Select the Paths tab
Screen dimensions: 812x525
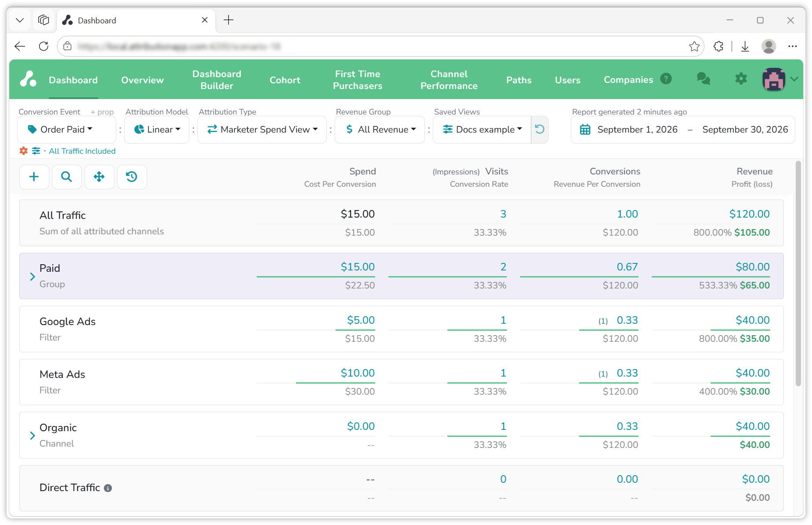click(x=519, y=80)
